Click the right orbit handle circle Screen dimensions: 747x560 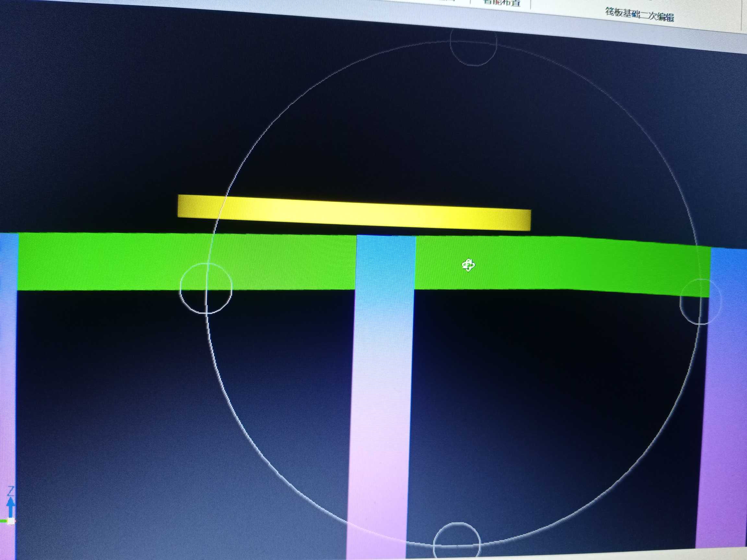pos(700,302)
